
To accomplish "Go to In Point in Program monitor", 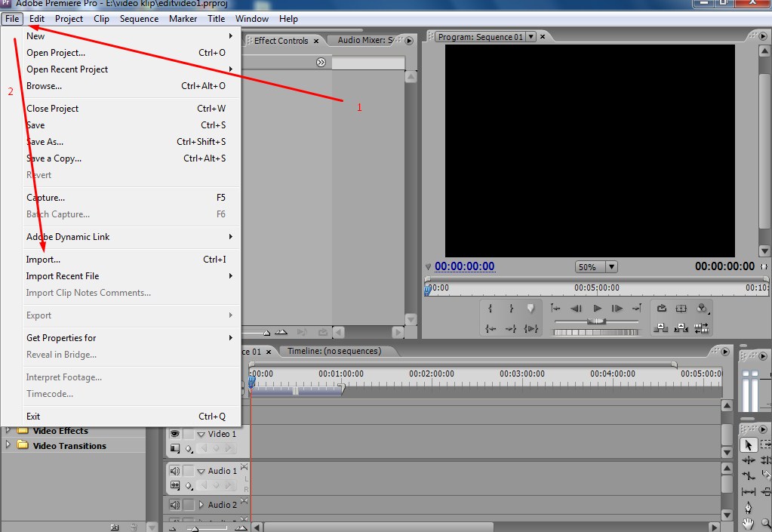I will pos(491,328).
